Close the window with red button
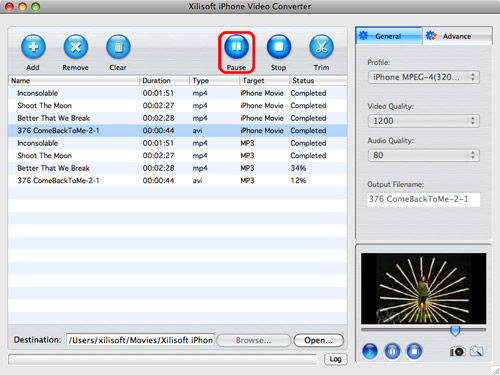500x375 pixels. (10, 6)
